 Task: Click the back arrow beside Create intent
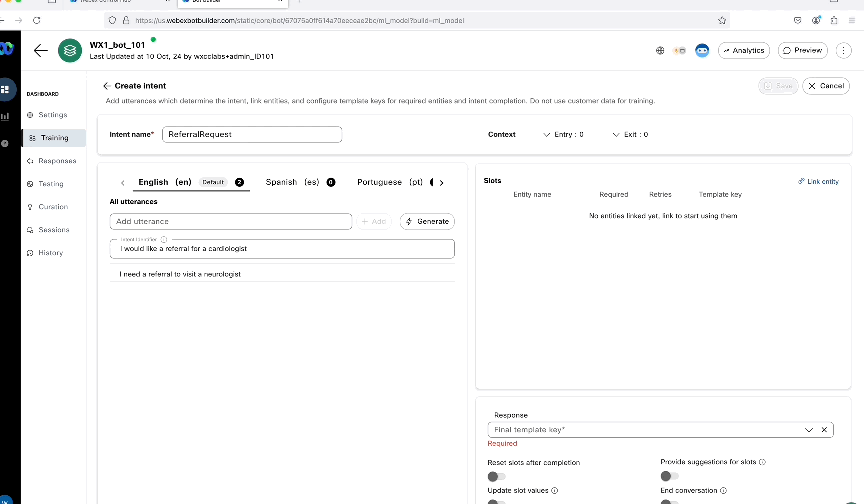(107, 86)
